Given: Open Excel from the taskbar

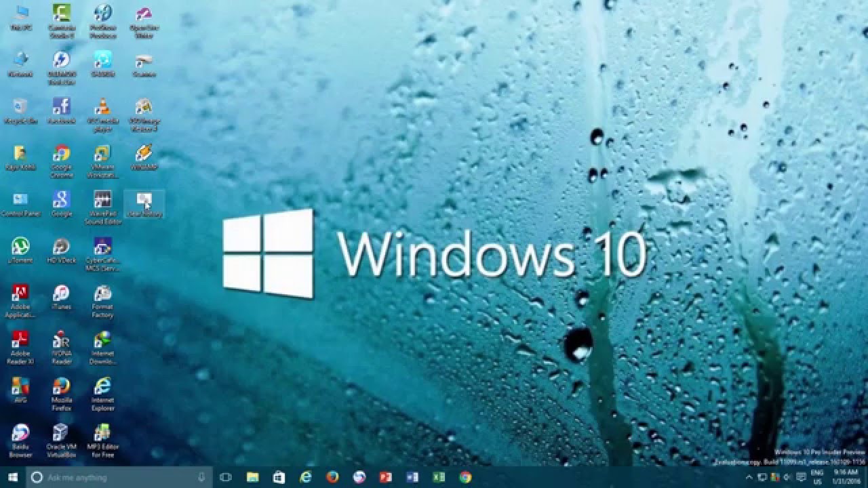Looking at the screenshot, I should [439, 477].
